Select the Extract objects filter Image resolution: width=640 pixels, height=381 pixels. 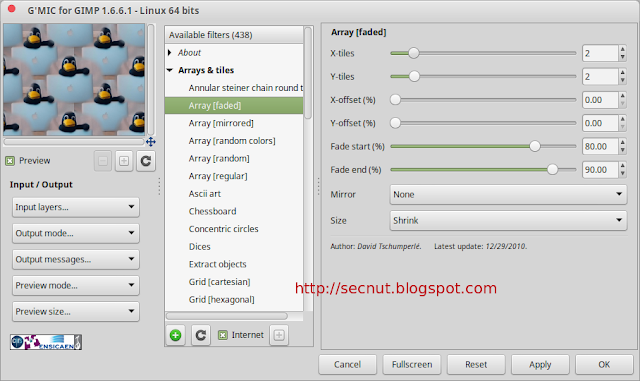234,264
